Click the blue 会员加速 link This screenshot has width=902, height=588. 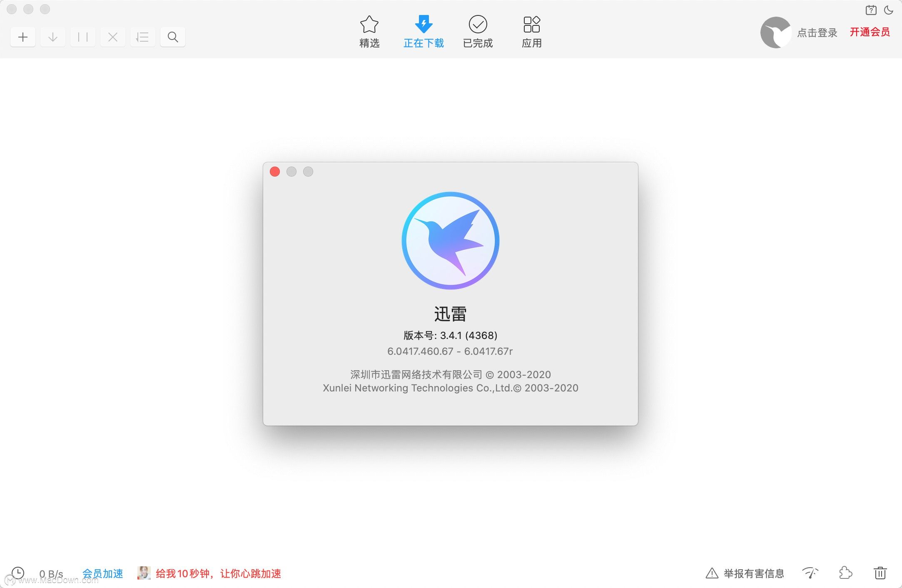click(x=103, y=574)
